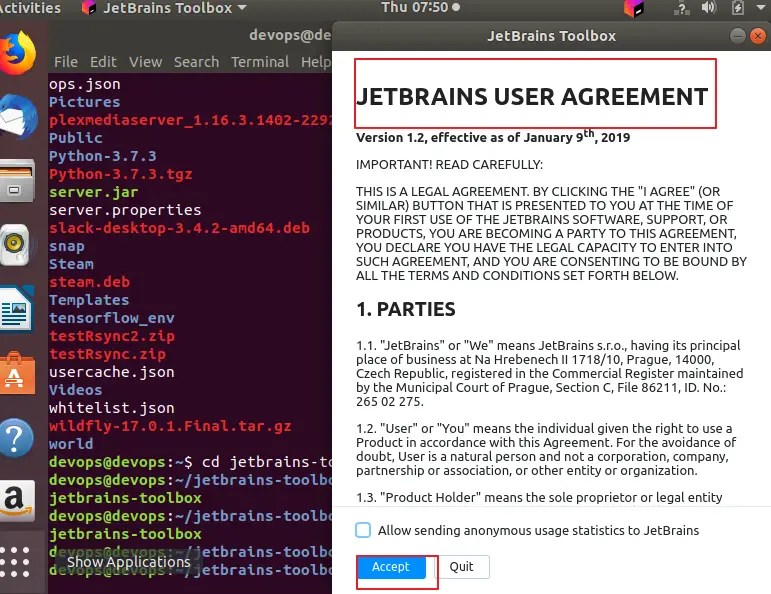The image size is (771, 594).
Task: Click ops.json in terminal listing
Action: 85,84
